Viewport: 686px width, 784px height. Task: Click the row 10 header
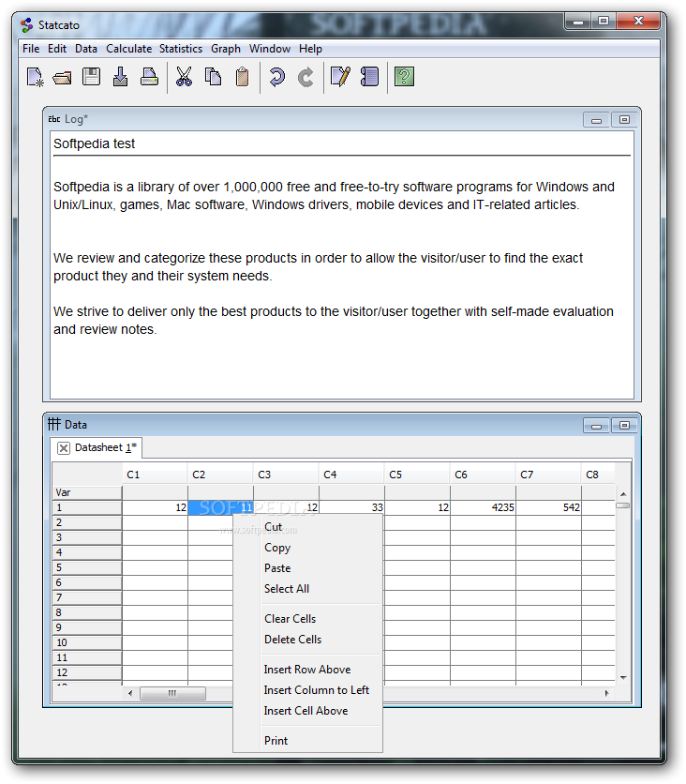87,642
